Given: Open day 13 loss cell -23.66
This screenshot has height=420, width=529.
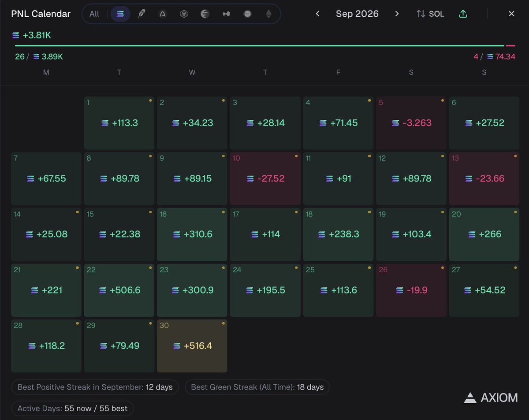Looking at the screenshot, I should coord(484,178).
